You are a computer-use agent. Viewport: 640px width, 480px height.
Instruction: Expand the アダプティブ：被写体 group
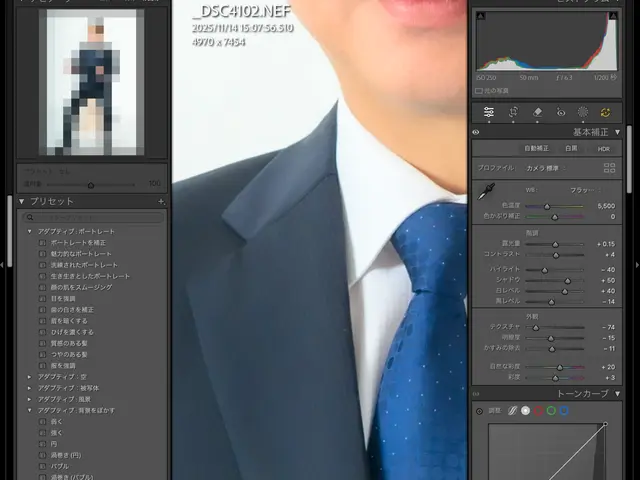tap(29, 388)
